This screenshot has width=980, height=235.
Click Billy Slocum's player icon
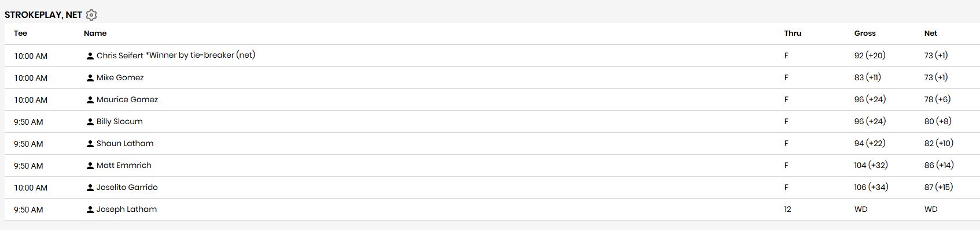tap(90, 122)
